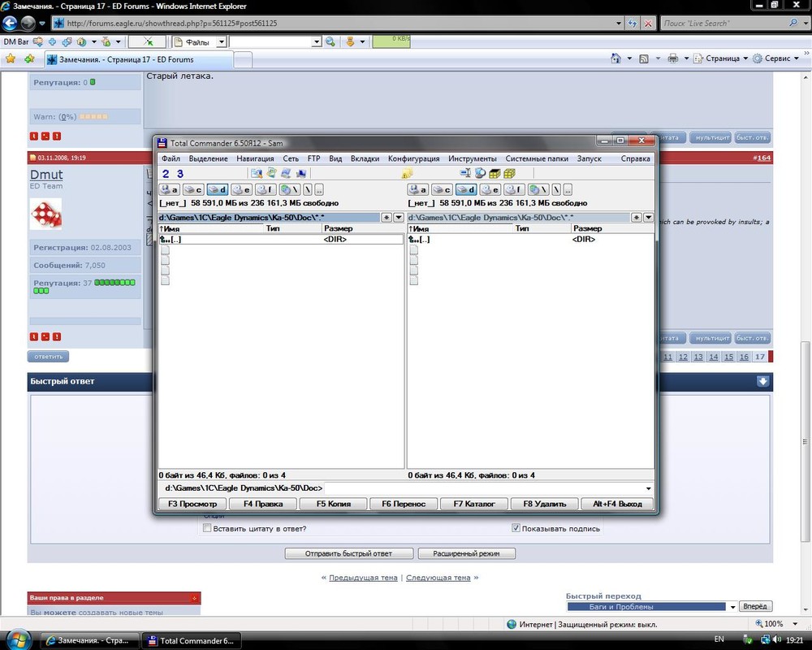The image size is (812, 650).
Task: Click the 'F3 Просмотр' button
Action: pos(192,504)
